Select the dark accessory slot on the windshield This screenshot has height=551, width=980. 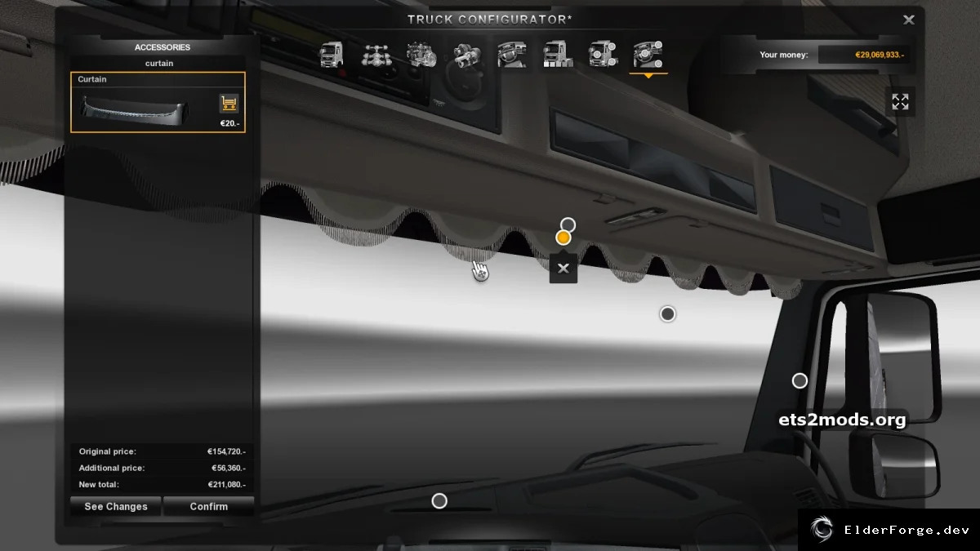[x=667, y=313]
